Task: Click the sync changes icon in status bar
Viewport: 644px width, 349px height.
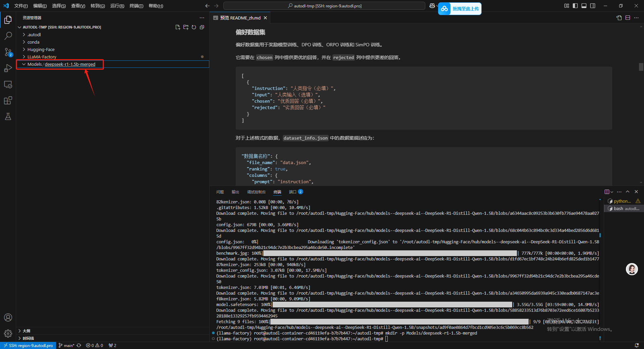Action: (x=79, y=345)
